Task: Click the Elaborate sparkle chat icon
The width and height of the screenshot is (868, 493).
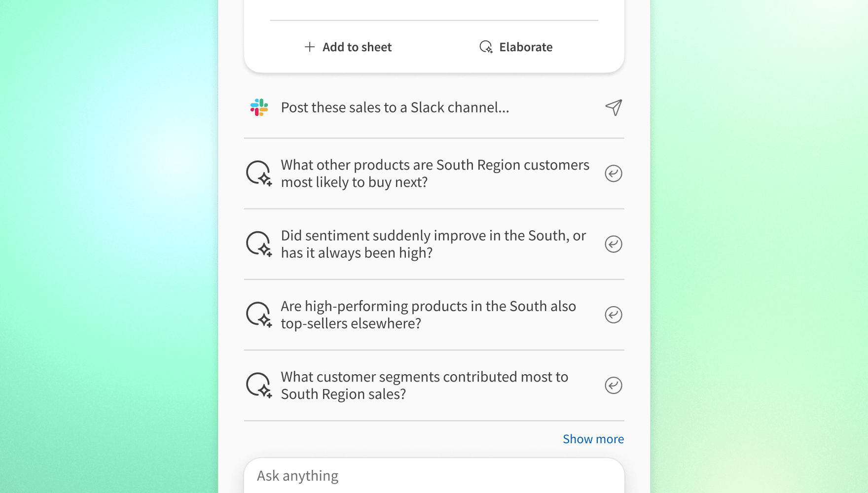Action: 486,47
